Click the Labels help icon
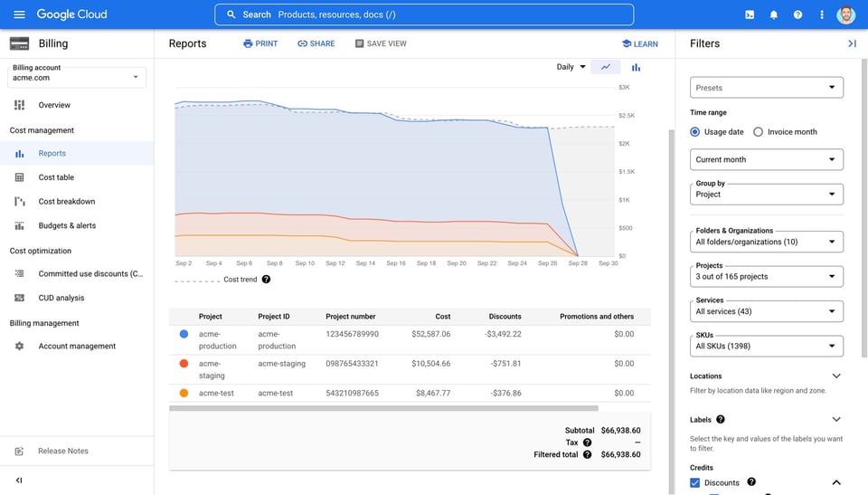The height and width of the screenshot is (495, 868). (x=721, y=420)
